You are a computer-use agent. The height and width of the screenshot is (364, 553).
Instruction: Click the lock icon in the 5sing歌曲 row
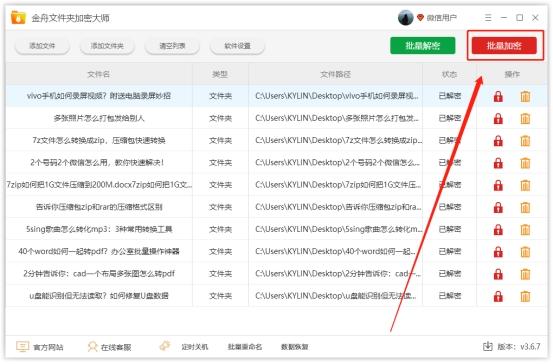pyautogui.click(x=498, y=230)
